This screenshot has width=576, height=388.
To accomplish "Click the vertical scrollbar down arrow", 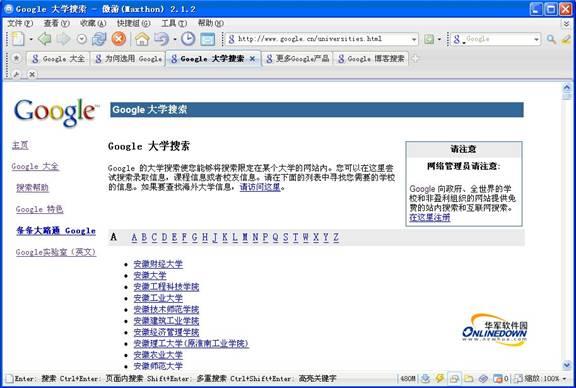I will point(567,365).
